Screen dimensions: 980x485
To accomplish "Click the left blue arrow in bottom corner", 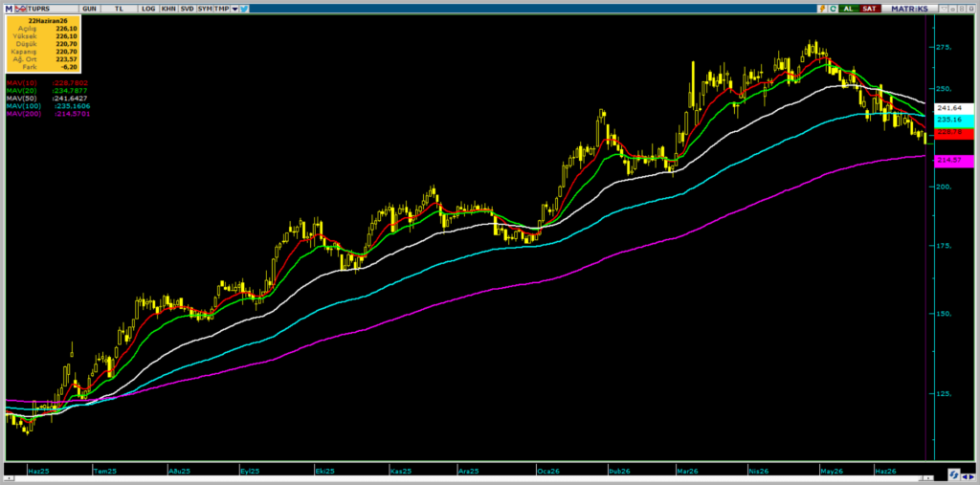I will tap(965, 477).
